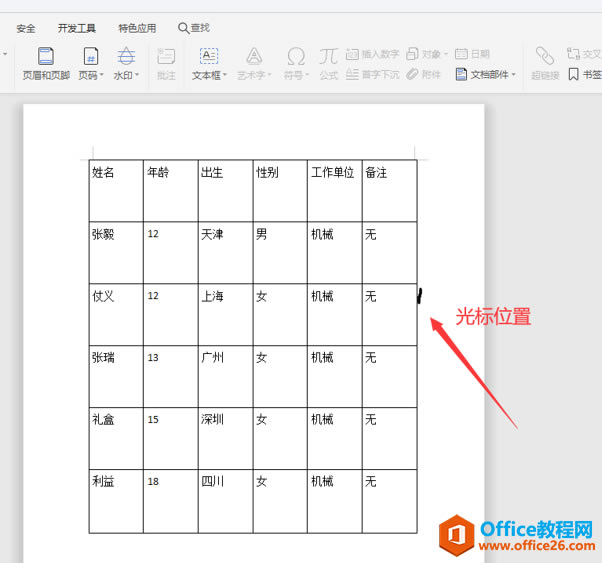Click 插入数字 insert number
The image size is (602, 563).
click(372, 54)
